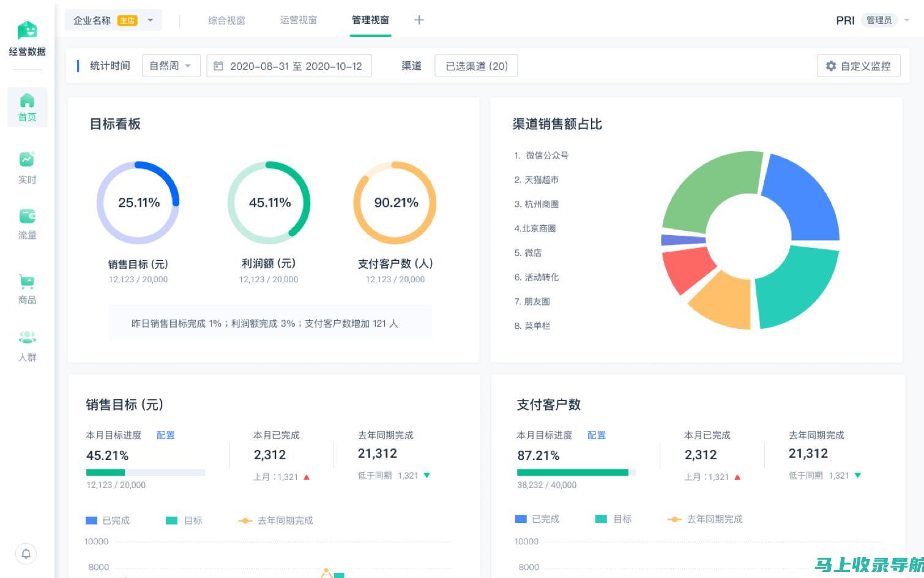Switch to the 综合视窗 tab
Viewport: 924px width, 578px height.
pyautogui.click(x=226, y=20)
